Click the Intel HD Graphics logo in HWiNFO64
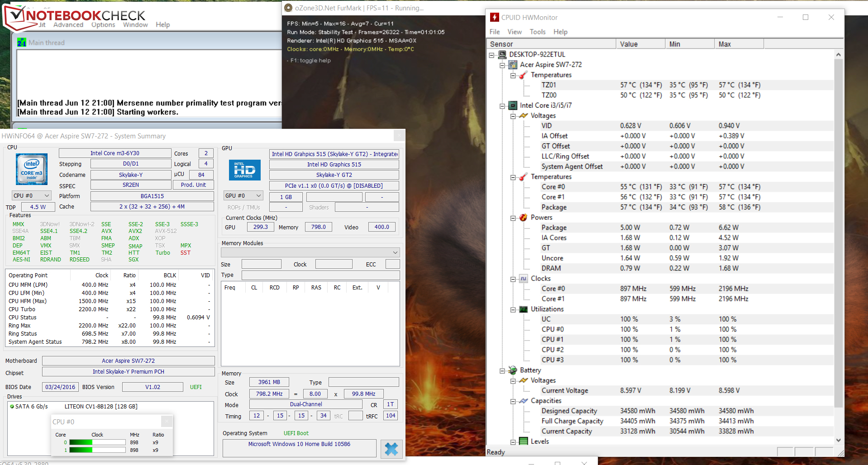This screenshot has width=868, height=465. pyautogui.click(x=244, y=170)
